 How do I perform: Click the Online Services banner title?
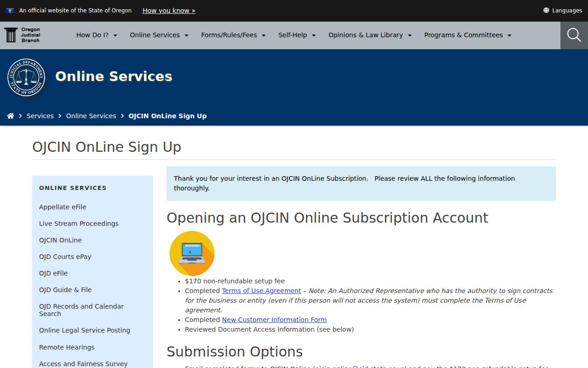click(x=114, y=76)
